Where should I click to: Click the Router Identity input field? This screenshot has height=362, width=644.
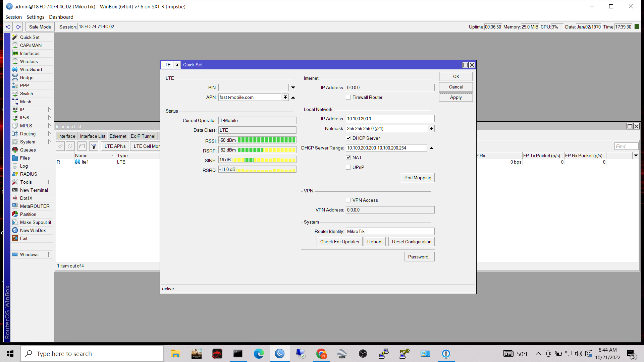click(390, 231)
